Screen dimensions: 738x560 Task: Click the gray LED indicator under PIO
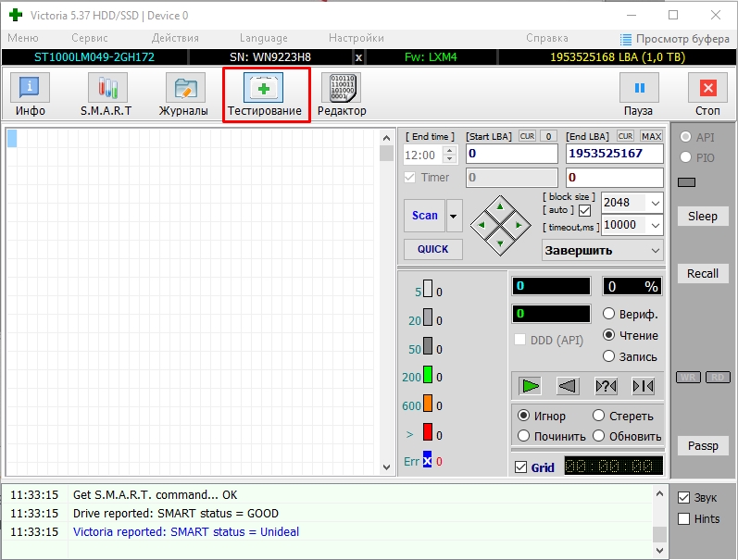[x=686, y=182]
